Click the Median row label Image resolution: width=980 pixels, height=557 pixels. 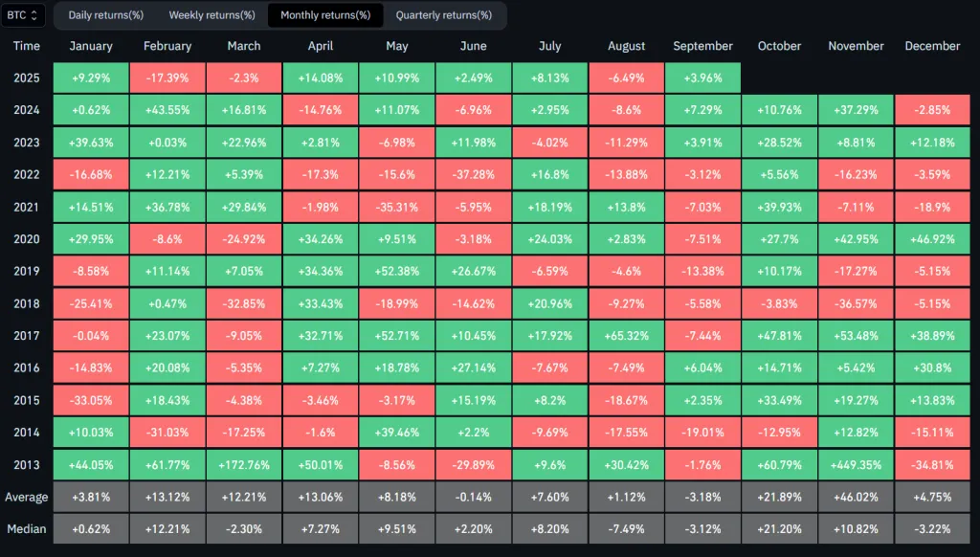pos(27,529)
